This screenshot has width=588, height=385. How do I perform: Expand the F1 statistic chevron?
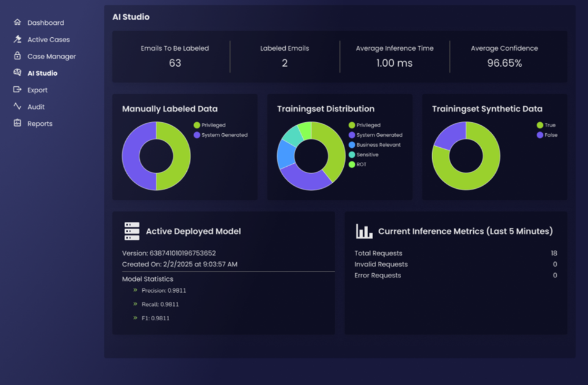coord(135,318)
